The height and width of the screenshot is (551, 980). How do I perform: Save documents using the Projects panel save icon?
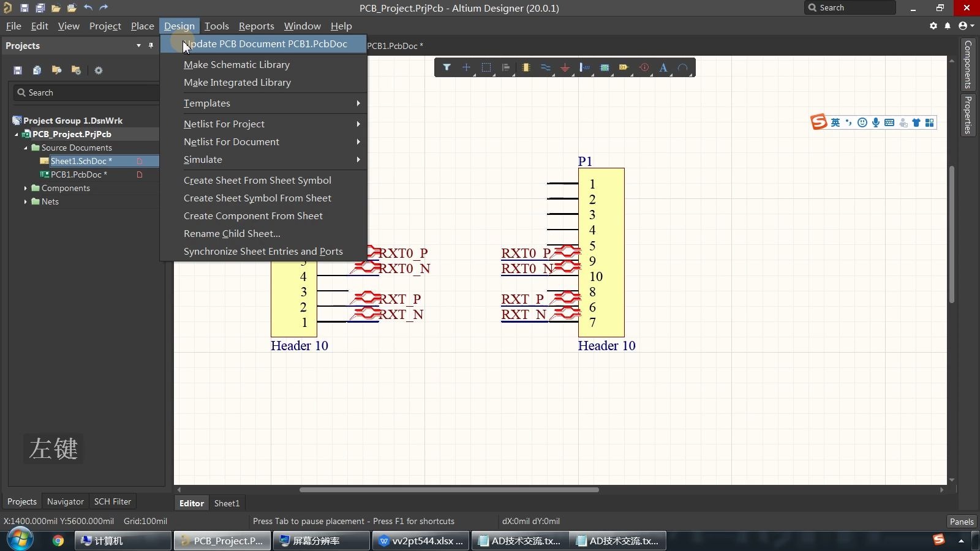pyautogui.click(x=17, y=70)
